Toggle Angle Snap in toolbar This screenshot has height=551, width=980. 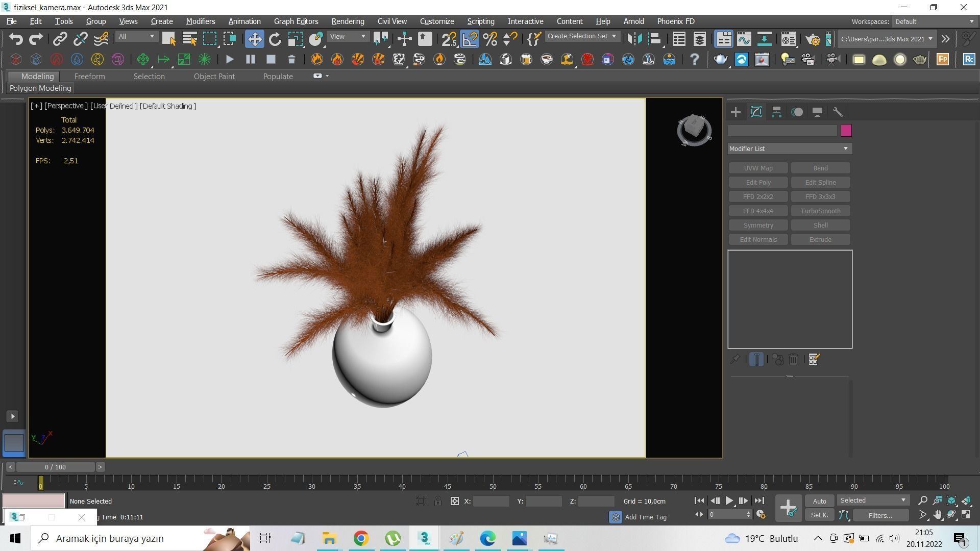pos(470,39)
